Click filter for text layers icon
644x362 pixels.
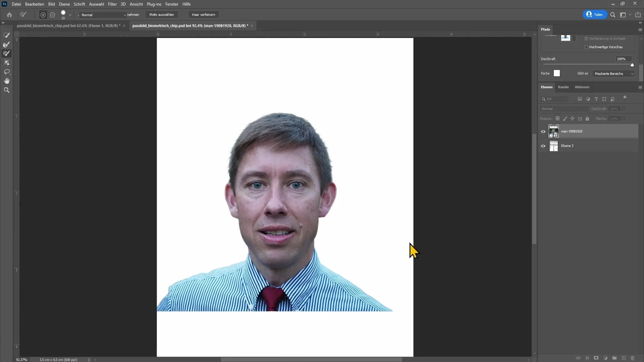(x=596, y=99)
